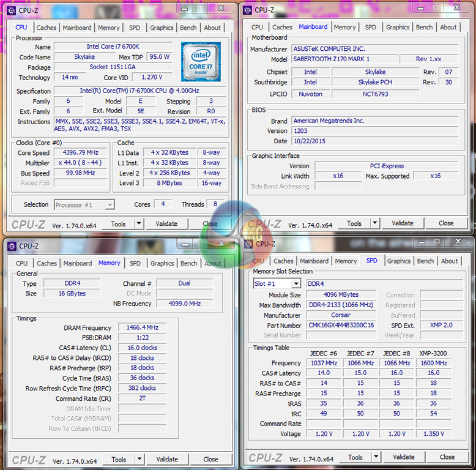Open Memory tab in the CPU window
The height and width of the screenshot is (470, 476).
108,28
